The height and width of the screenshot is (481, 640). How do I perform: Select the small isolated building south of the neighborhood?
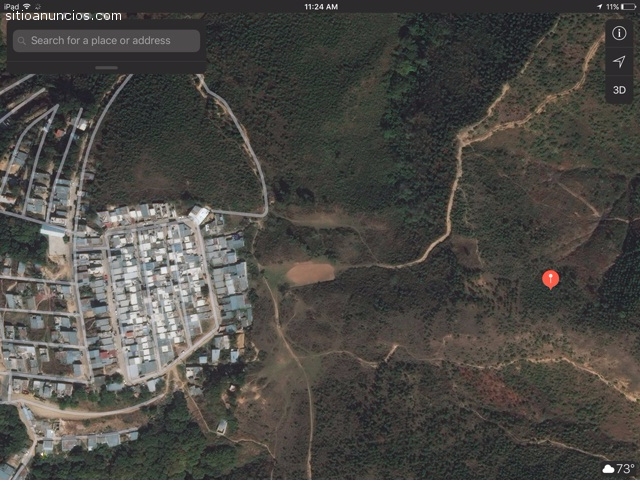[222, 427]
